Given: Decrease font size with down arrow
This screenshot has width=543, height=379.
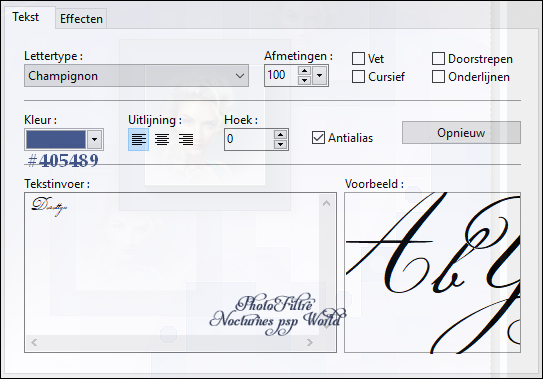Looking at the screenshot, I should tap(304, 80).
